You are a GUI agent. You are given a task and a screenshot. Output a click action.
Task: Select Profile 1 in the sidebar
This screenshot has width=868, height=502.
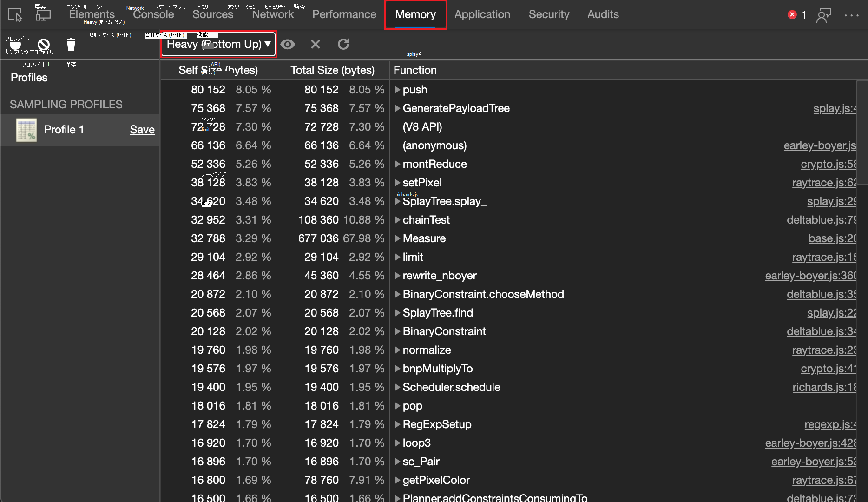pyautogui.click(x=80, y=130)
